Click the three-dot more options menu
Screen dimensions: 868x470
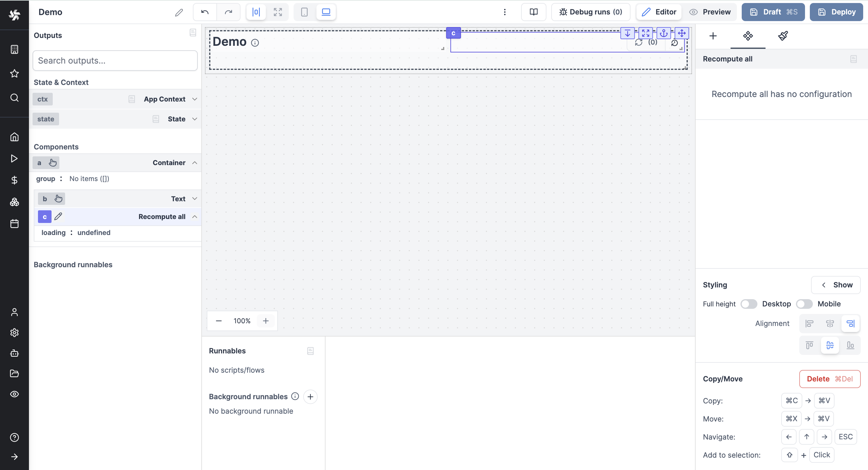coord(505,12)
